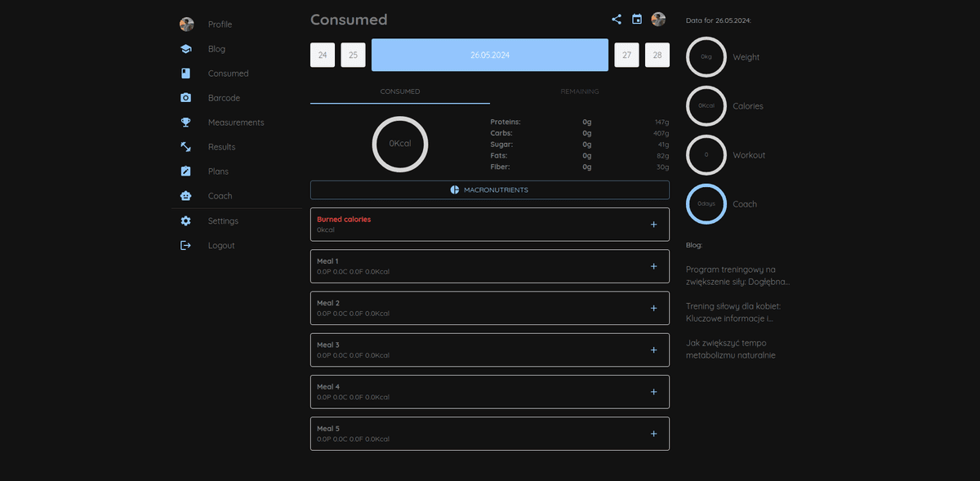Screen dimensions: 980x481
Task: Expand Burned calories with plus icon
Action: (x=653, y=225)
